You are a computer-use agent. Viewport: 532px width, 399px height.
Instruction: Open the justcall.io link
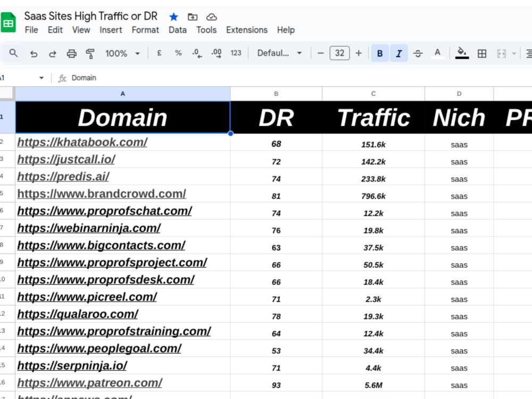click(66, 160)
